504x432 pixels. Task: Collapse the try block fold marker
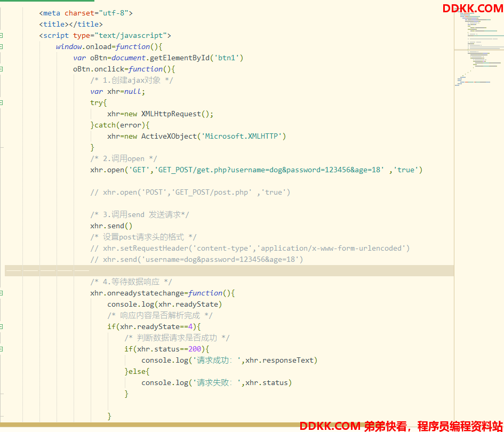coord(1,102)
